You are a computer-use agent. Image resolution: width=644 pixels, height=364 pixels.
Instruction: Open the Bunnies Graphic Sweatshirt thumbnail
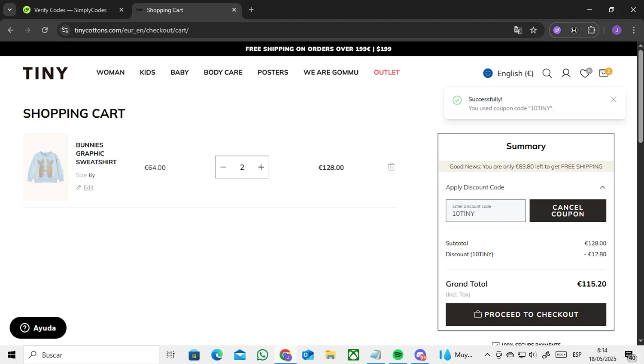pyautogui.click(x=46, y=167)
